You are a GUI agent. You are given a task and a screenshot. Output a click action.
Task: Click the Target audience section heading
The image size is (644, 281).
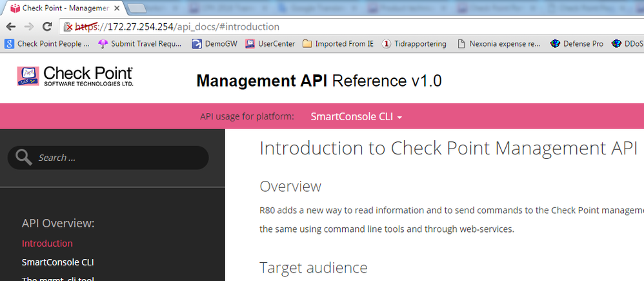coord(314,268)
